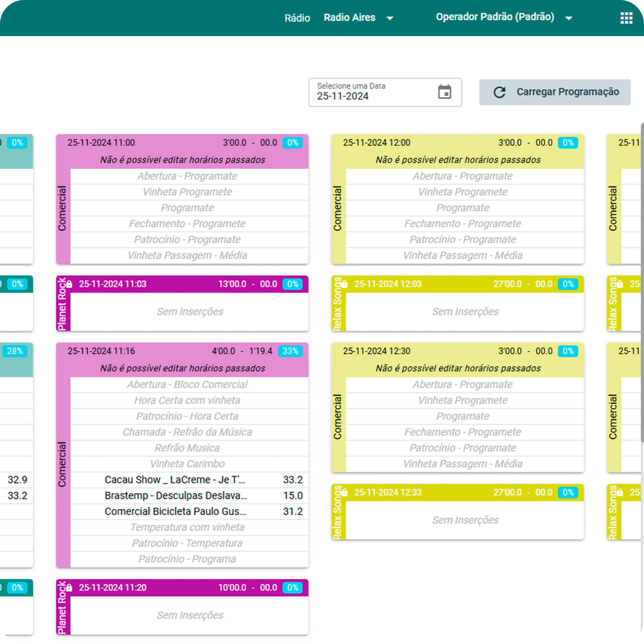
Task: Click the 33% badge on the 11:16 block
Action: 290,351
